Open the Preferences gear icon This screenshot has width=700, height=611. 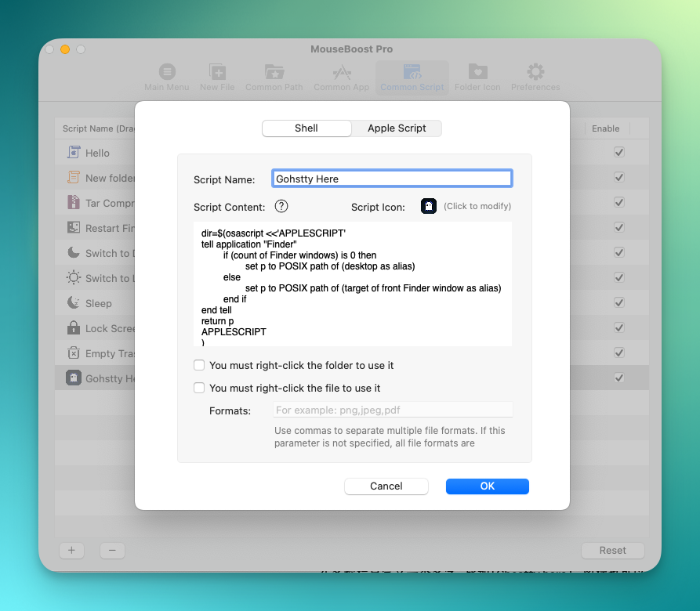(x=535, y=73)
